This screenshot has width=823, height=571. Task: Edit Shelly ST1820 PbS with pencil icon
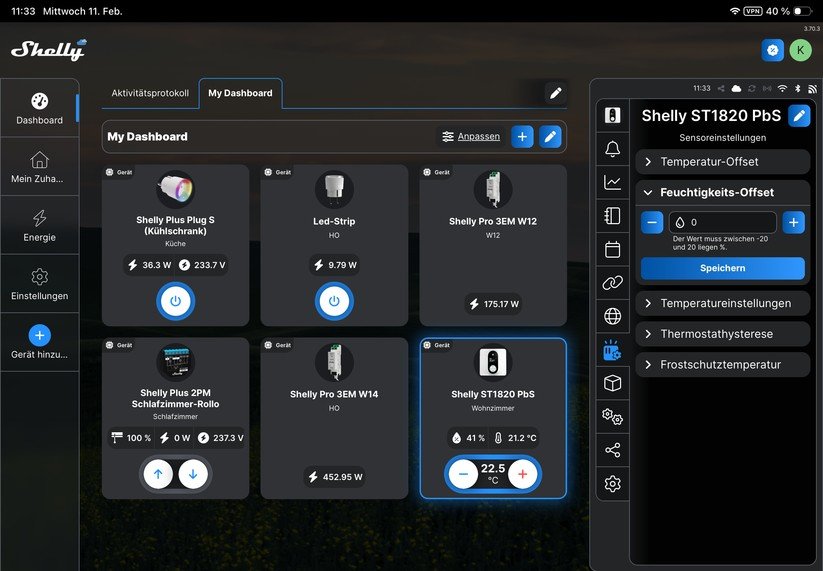point(799,116)
